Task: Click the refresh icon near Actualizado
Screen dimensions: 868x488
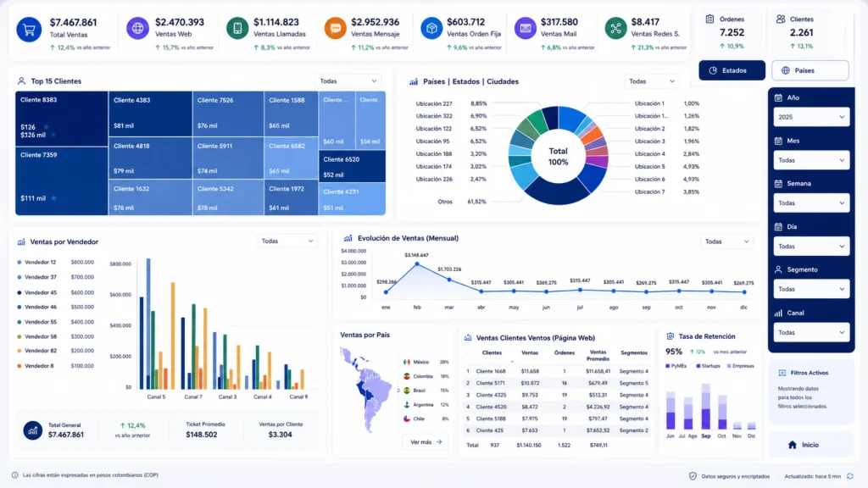Action: (849, 476)
